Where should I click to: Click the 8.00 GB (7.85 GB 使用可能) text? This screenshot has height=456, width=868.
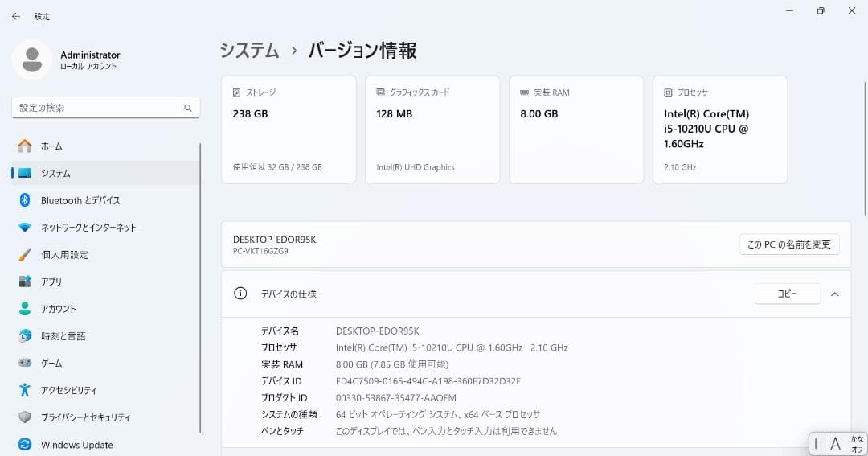[x=392, y=364]
